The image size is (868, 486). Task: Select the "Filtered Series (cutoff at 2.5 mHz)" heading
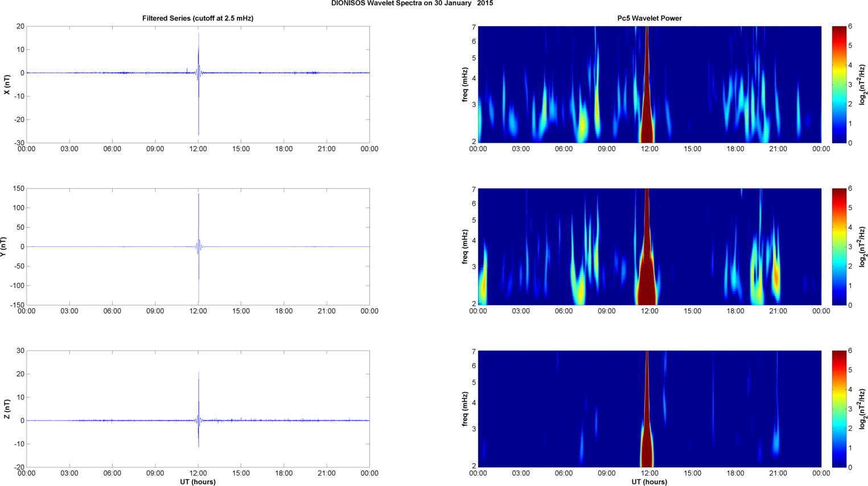198,18
